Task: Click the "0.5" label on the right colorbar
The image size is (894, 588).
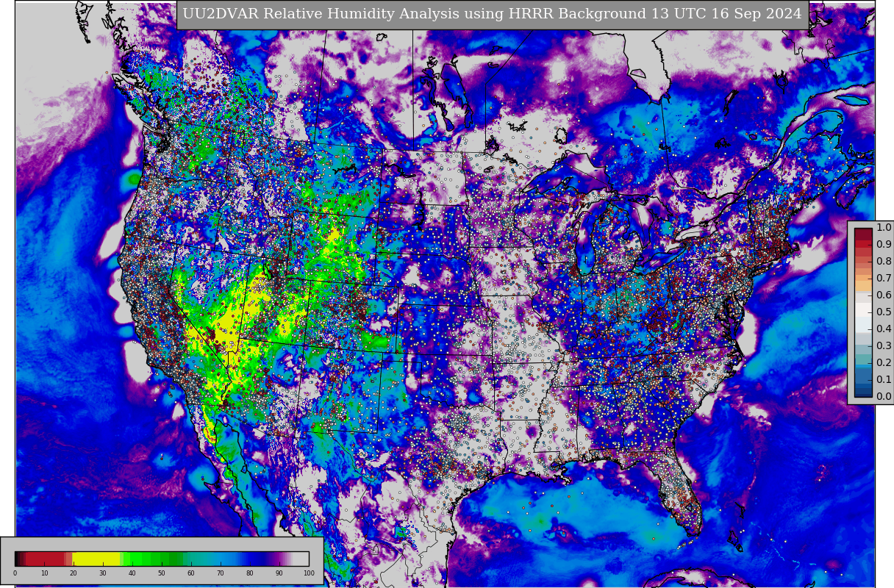Action: pyautogui.click(x=884, y=312)
